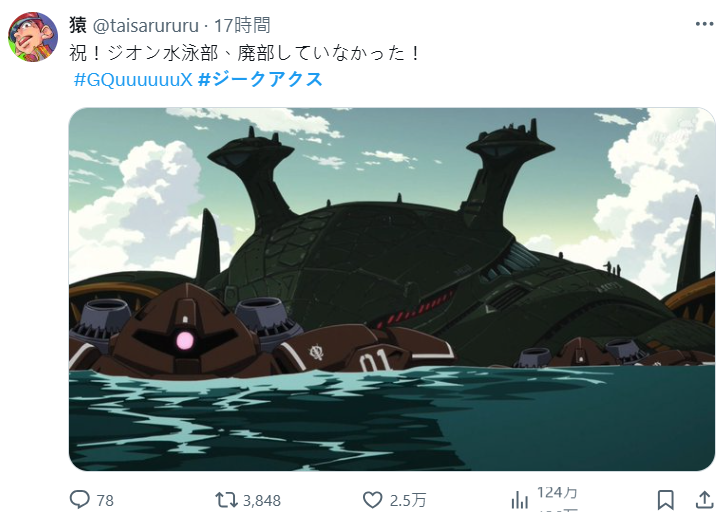
Task: Open the attached anime screenshot image
Action: [x=392, y=289]
